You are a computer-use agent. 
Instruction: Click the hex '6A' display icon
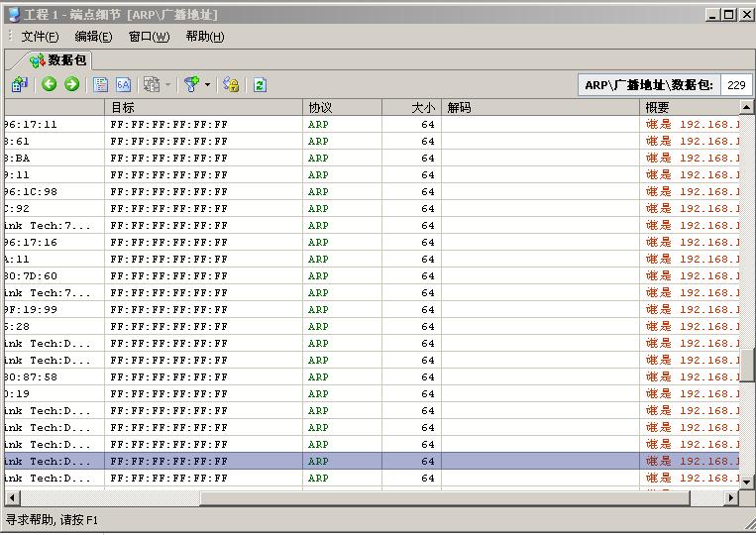point(124,85)
